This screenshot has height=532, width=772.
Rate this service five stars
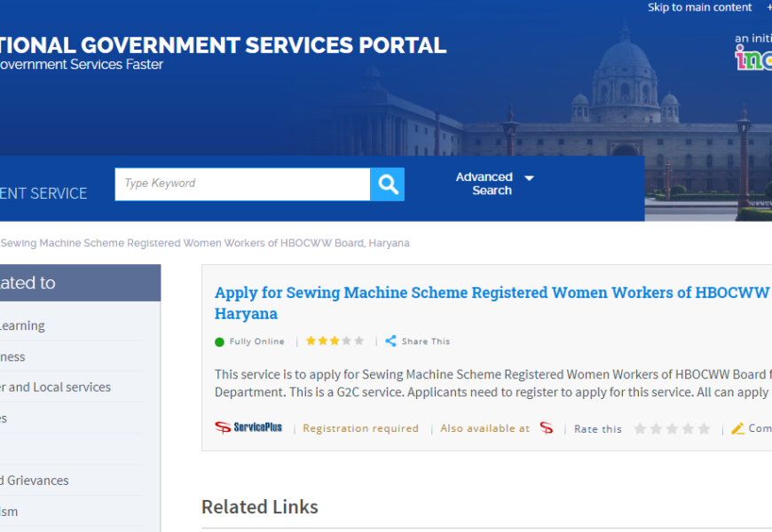point(704,428)
